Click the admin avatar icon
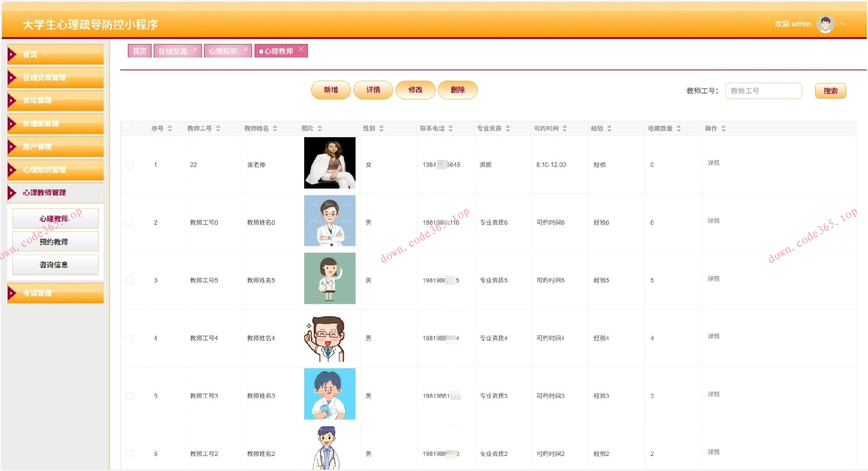 (x=825, y=24)
